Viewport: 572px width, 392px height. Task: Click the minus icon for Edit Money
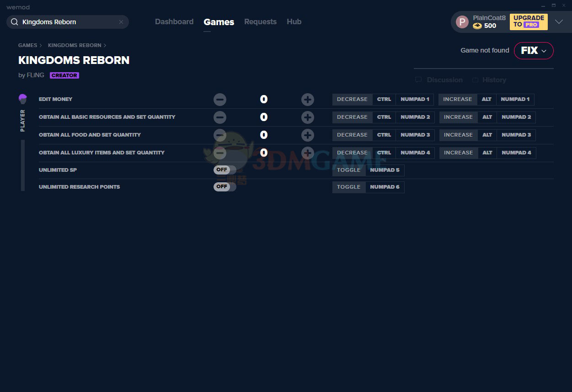pyautogui.click(x=220, y=99)
